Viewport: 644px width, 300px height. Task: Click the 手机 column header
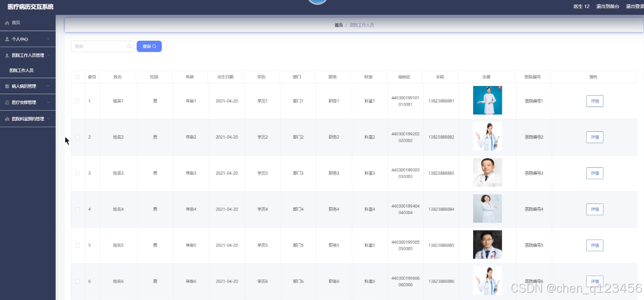[x=440, y=77]
